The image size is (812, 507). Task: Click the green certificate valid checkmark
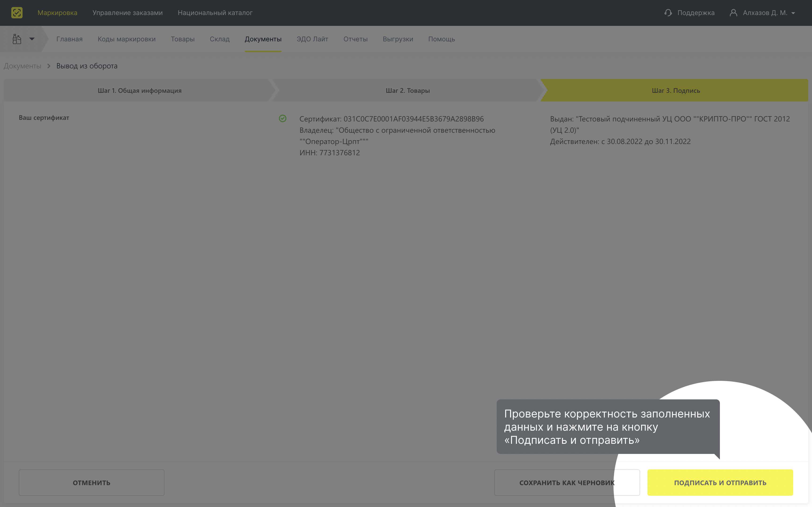[283, 118]
